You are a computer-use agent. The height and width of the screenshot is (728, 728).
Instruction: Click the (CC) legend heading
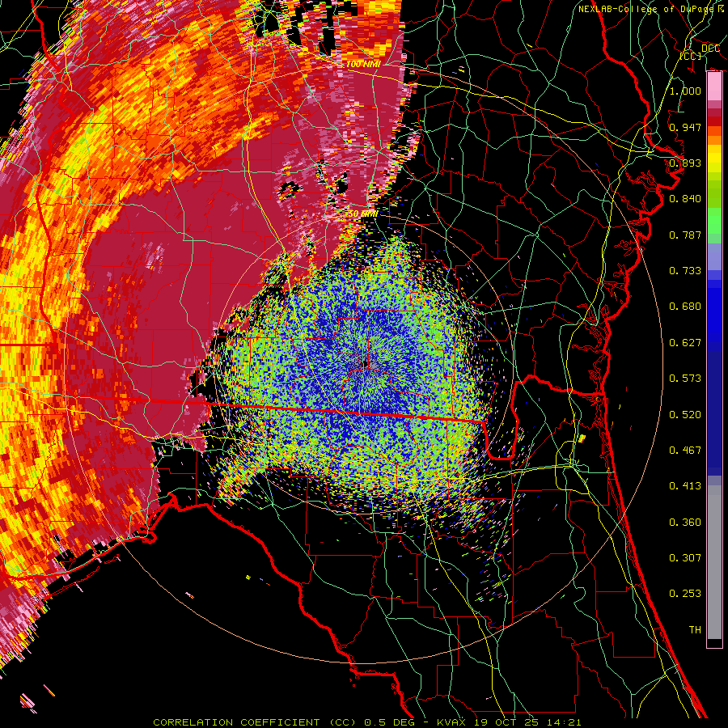click(691, 56)
